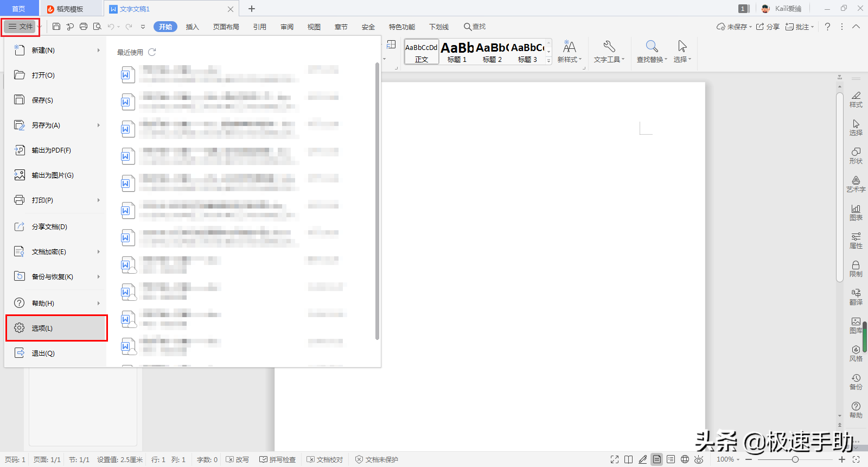This screenshot has height=467, width=868.
Task: Toggle 改写 mode in status bar
Action: [x=238, y=459]
